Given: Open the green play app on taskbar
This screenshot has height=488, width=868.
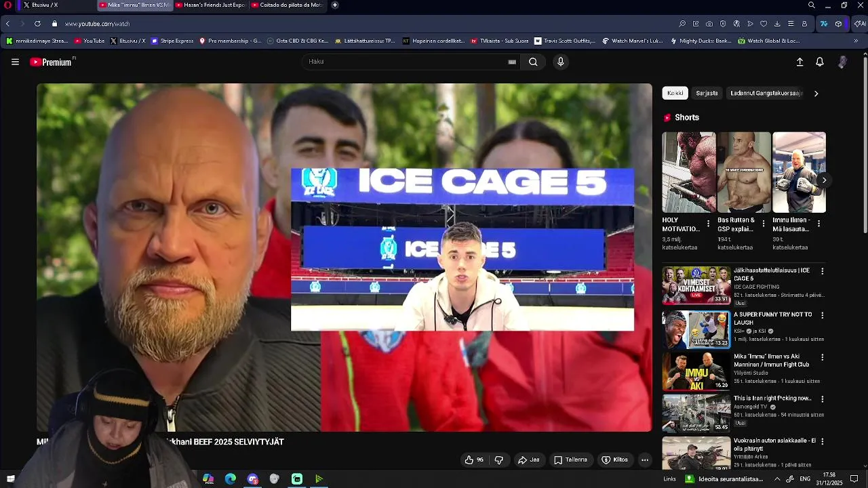Looking at the screenshot, I should click(319, 479).
